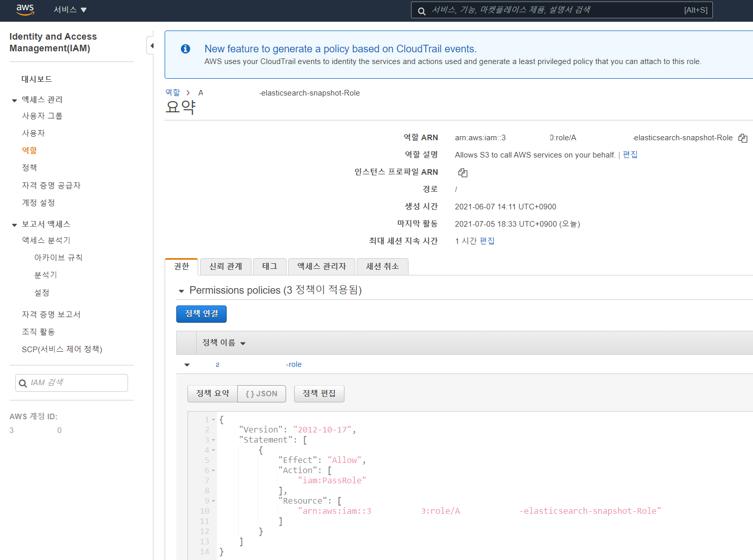The height and width of the screenshot is (560, 753).
Task: Open the 서비스 services dropdown
Action: pos(70,10)
